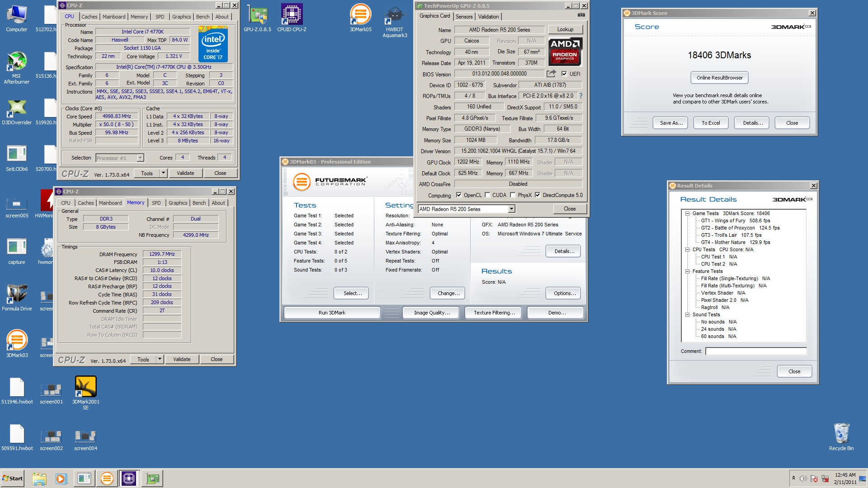Switch to CPU-Z taskbar button

(128, 479)
